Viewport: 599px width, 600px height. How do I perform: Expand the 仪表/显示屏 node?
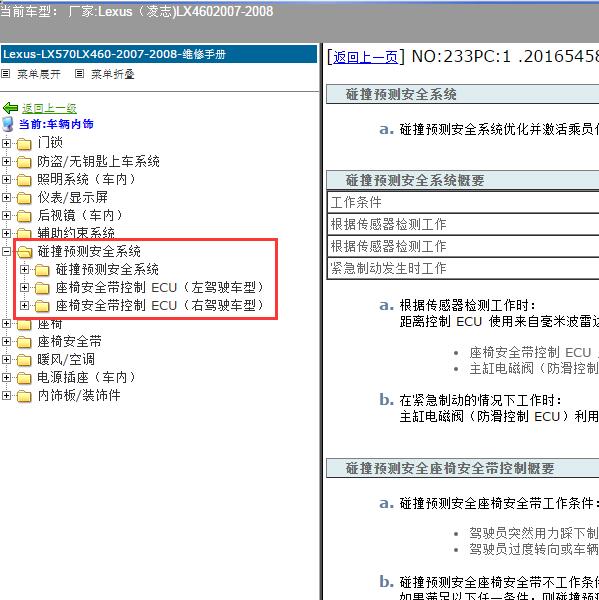click(6, 197)
